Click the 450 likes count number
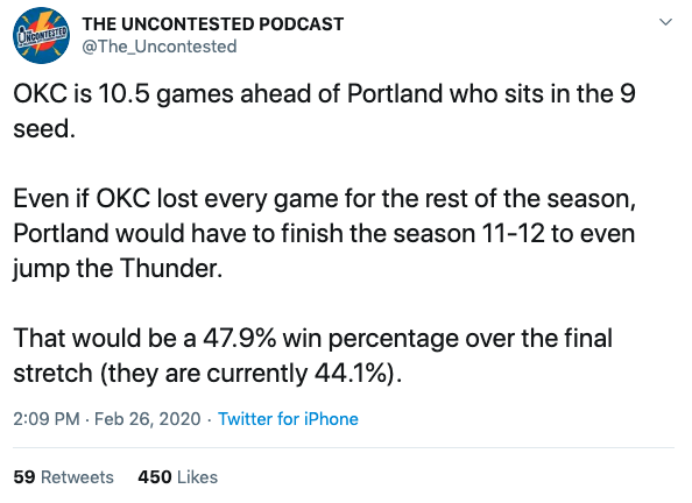 tap(155, 477)
